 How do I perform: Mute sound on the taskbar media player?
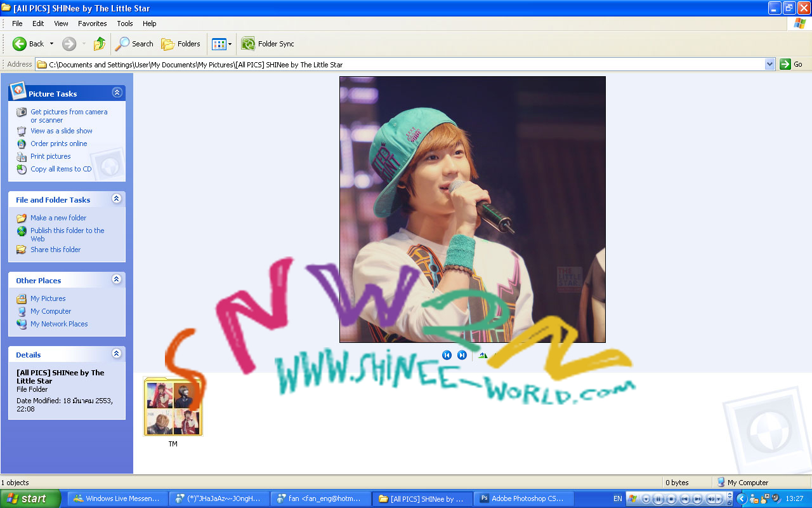[711, 499]
